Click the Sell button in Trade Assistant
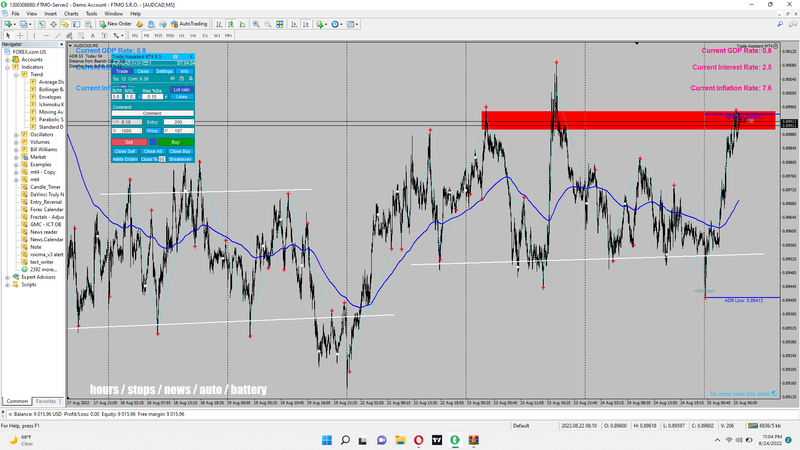The image size is (800, 450). 129,142
